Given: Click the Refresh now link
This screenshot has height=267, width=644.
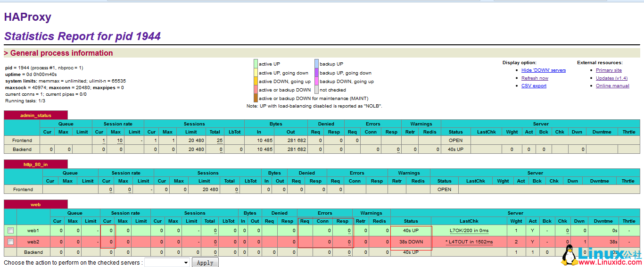Looking at the screenshot, I should [535, 78].
